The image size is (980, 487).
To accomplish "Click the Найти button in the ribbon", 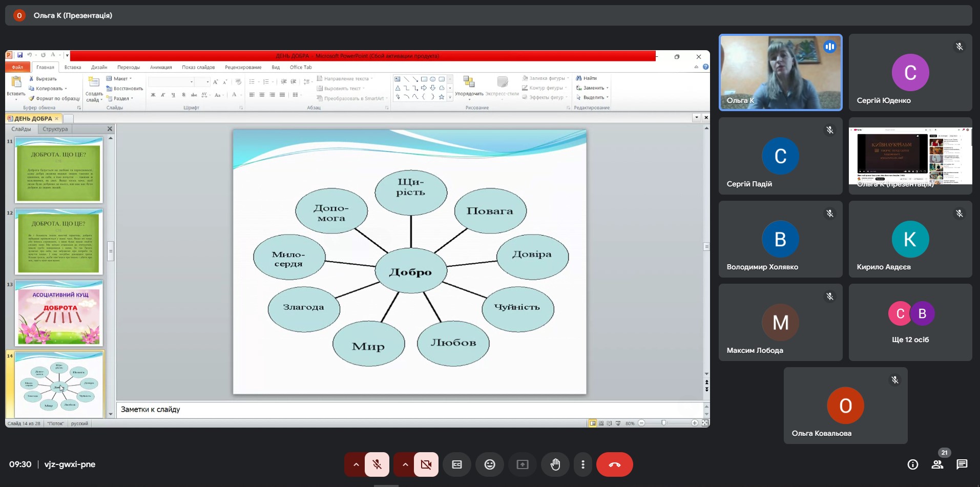I will click(587, 78).
